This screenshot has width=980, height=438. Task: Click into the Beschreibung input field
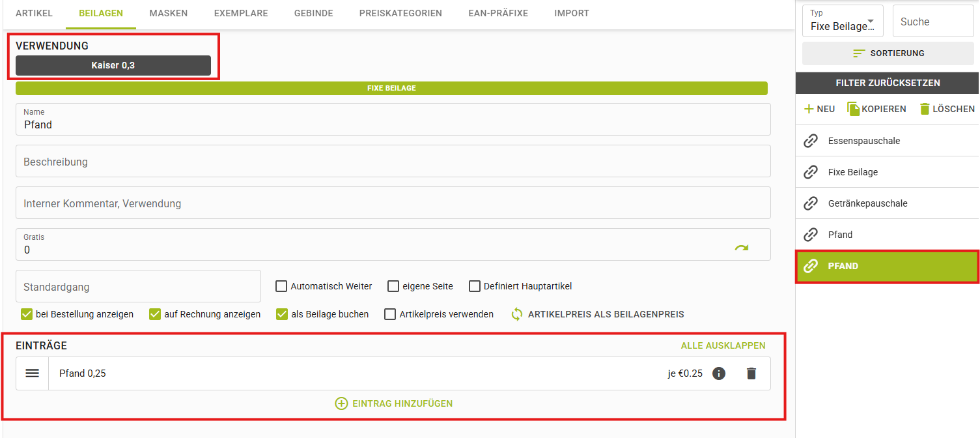click(393, 162)
